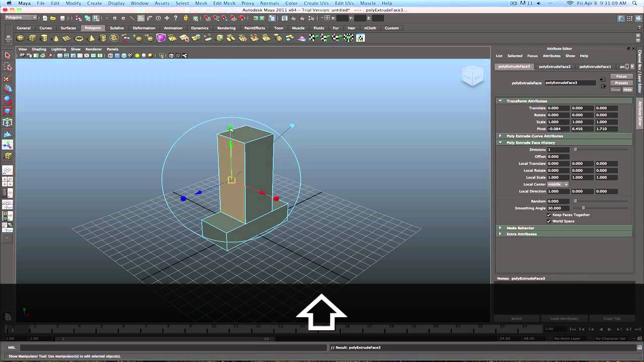Click select input connection arrow icon

click(603, 79)
